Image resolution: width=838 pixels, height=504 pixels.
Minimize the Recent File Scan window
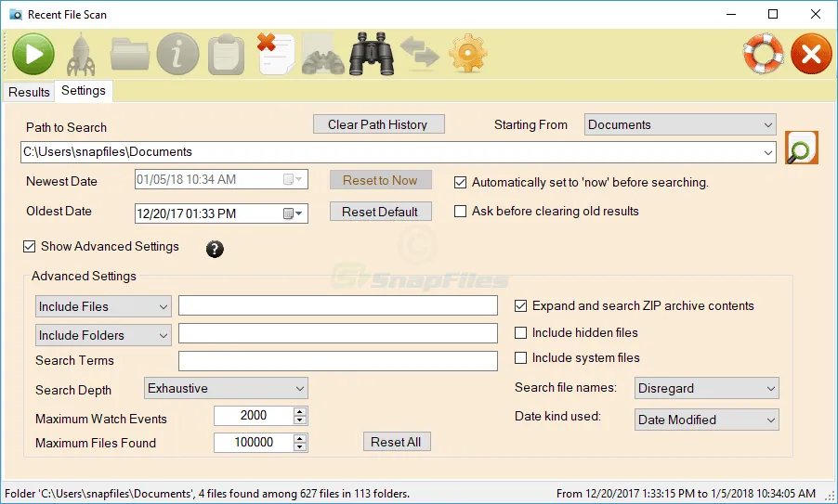point(731,15)
